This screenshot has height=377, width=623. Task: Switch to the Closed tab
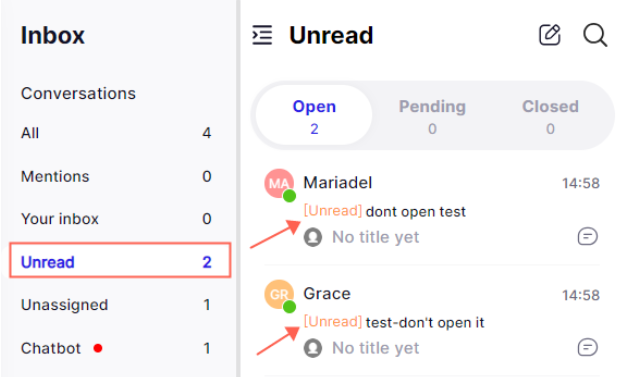pyautogui.click(x=550, y=116)
